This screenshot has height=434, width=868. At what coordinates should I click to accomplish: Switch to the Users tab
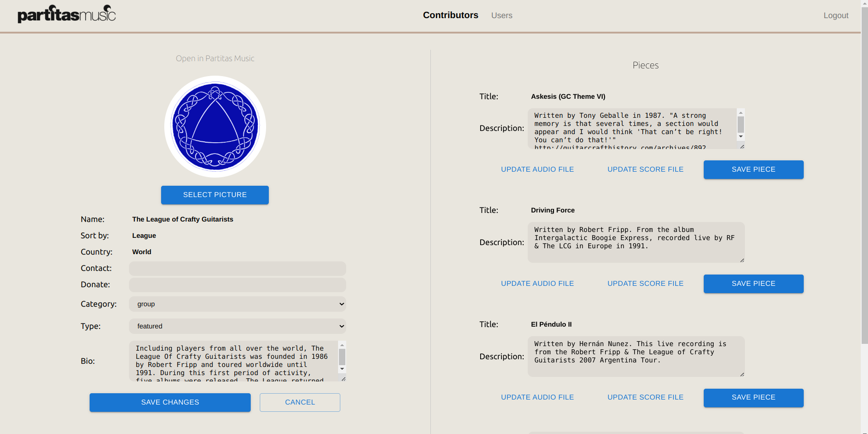(x=501, y=15)
